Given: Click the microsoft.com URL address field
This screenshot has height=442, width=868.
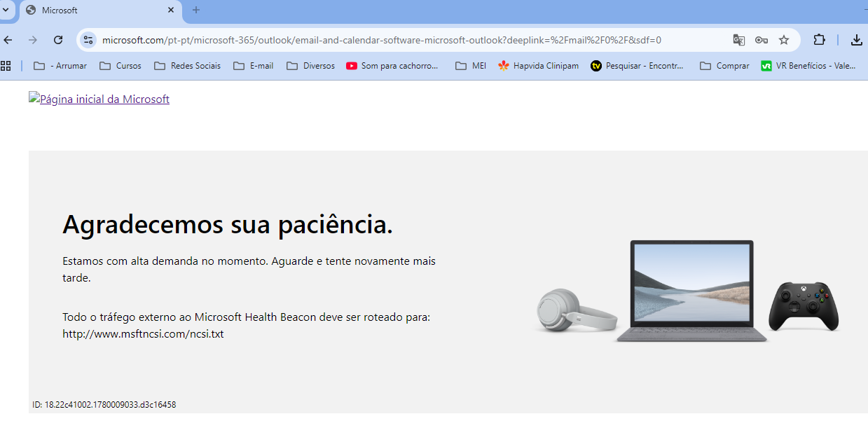Looking at the screenshot, I should pyautogui.click(x=382, y=40).
